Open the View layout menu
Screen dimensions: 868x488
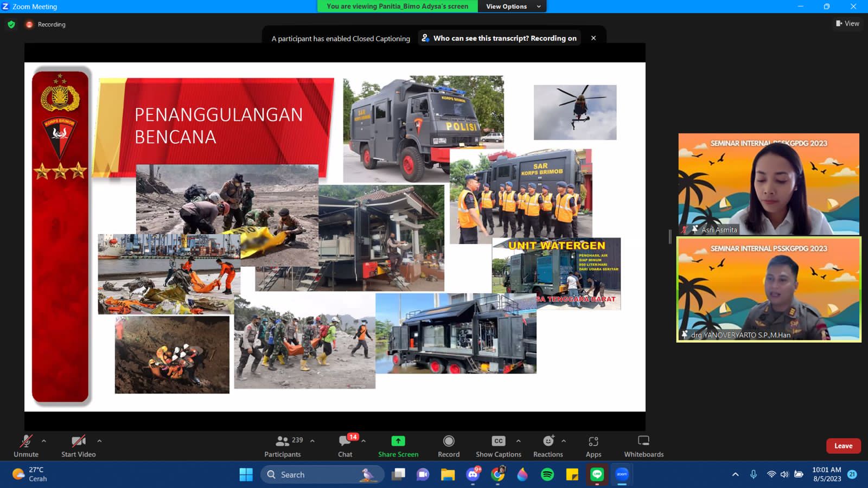[x=847, y=23]
